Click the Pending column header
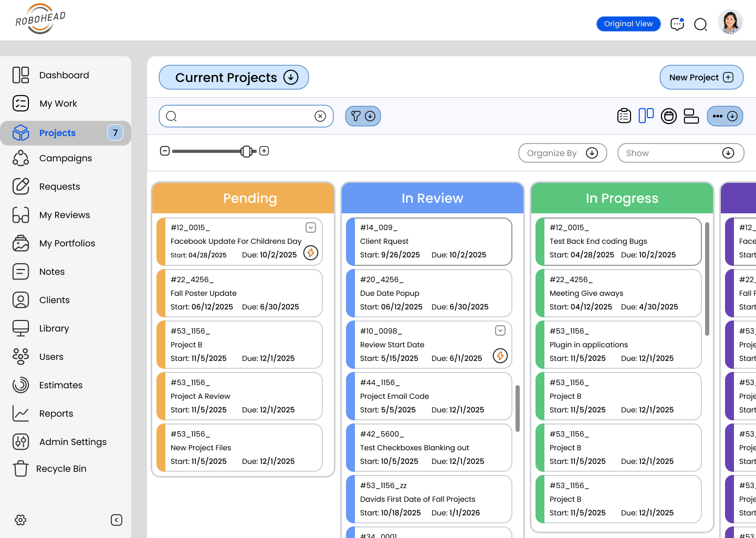Screen dimensions: 756x538 [243, 198]
